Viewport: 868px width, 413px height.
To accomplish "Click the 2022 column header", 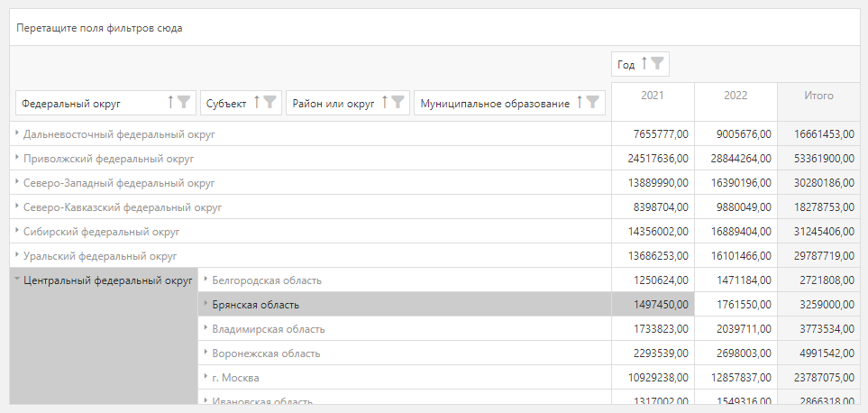I will click(x=736, y=96).
